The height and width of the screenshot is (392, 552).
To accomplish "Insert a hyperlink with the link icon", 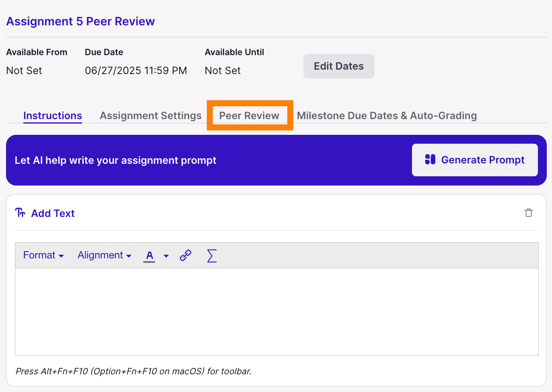I will pos(185,255).
